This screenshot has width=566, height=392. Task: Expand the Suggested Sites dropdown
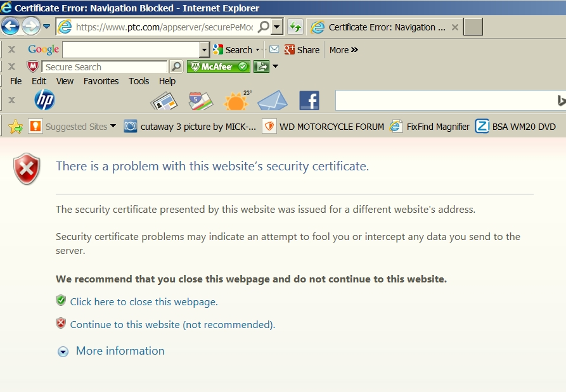113,126
